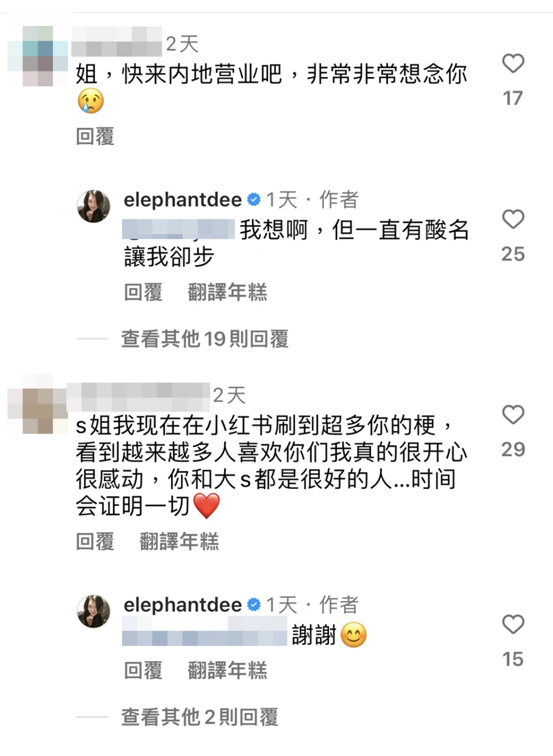Viewport: 553px width, 756px height.
Task: Open elephantdee's avatar on the 謝謝 reply
Action: pos(93,611)
